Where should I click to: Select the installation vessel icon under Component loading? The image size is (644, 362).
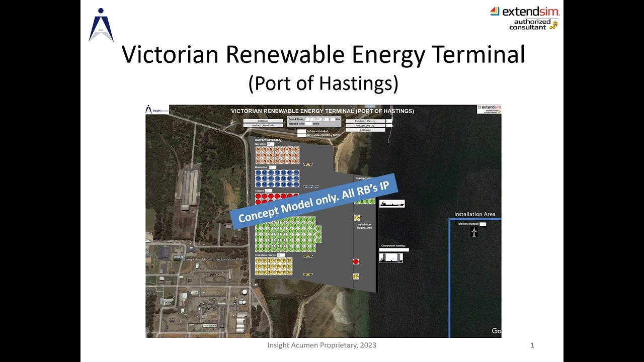point(391,258)
